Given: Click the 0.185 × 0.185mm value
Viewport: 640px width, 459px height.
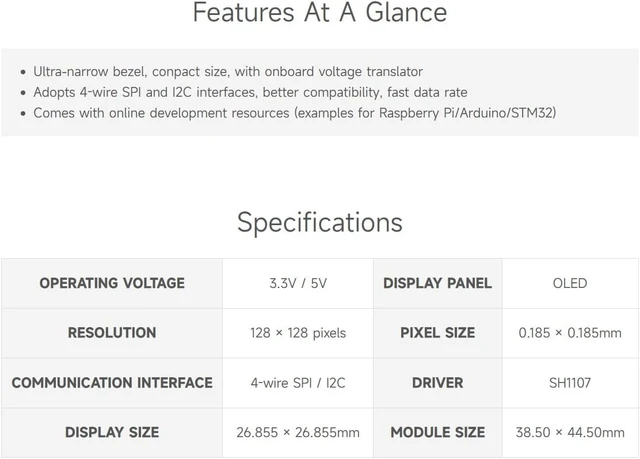Looking at the screenshot, I should (x=570, y=333).
